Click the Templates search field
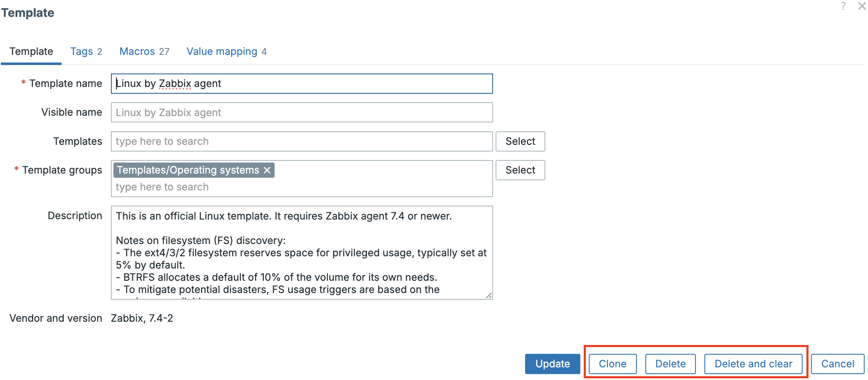Image resolution: width=868 pixels, height=380 pixels. pyautogui.click(x=302, y=141)
